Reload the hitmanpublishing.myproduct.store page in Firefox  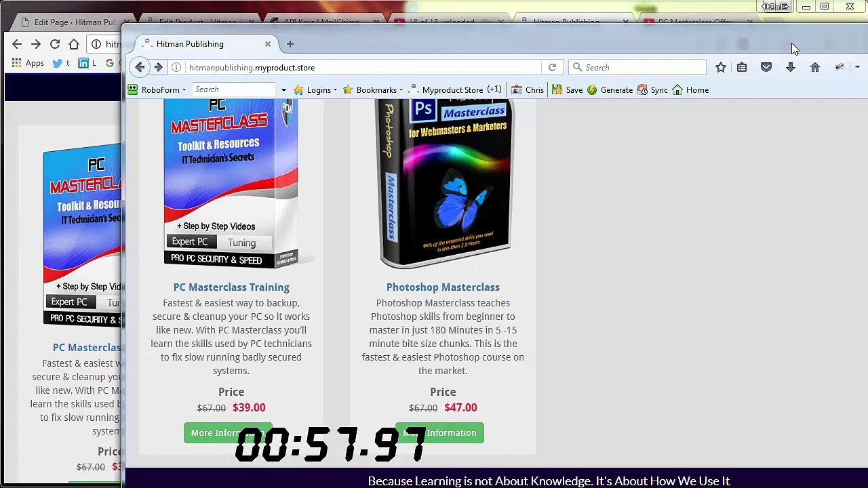(552, 67)
